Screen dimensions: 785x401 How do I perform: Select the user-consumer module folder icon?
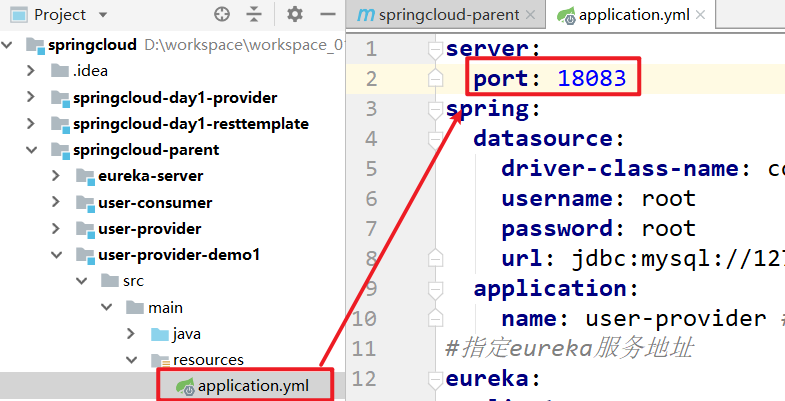point(84,202)
